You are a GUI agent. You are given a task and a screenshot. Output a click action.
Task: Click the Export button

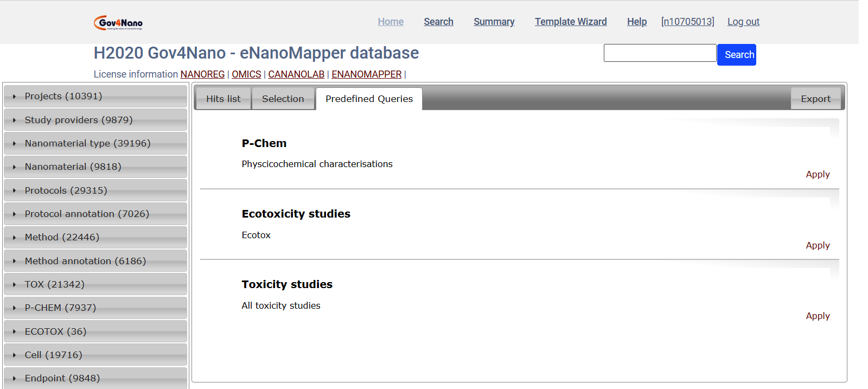[x=815, y=99]
